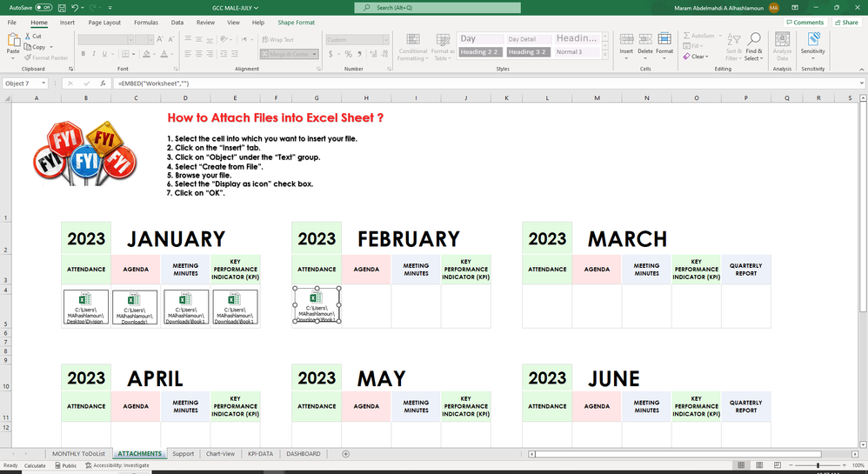The image size is (868, 474).
Task: Switch to the Insert ribbon tab
Action: click(67, 22)
